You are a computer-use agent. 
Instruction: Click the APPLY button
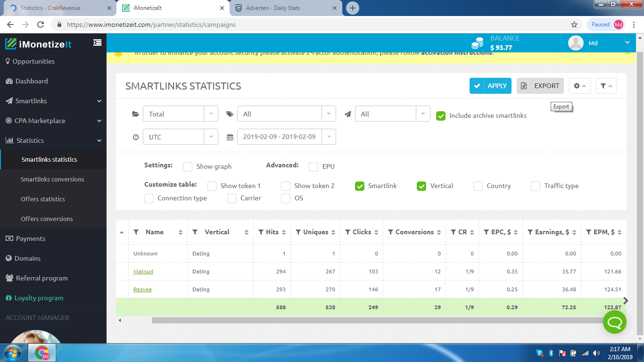[x=490, y=86]
